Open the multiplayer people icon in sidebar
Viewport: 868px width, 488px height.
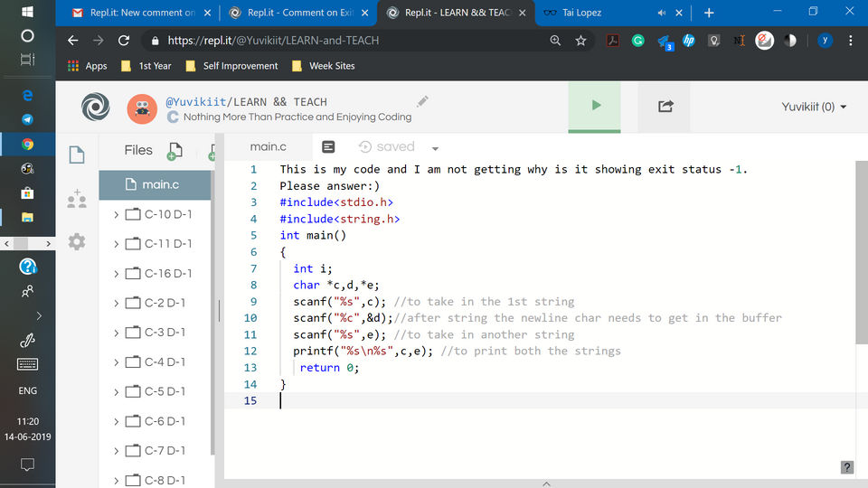(x=77, y=199)
